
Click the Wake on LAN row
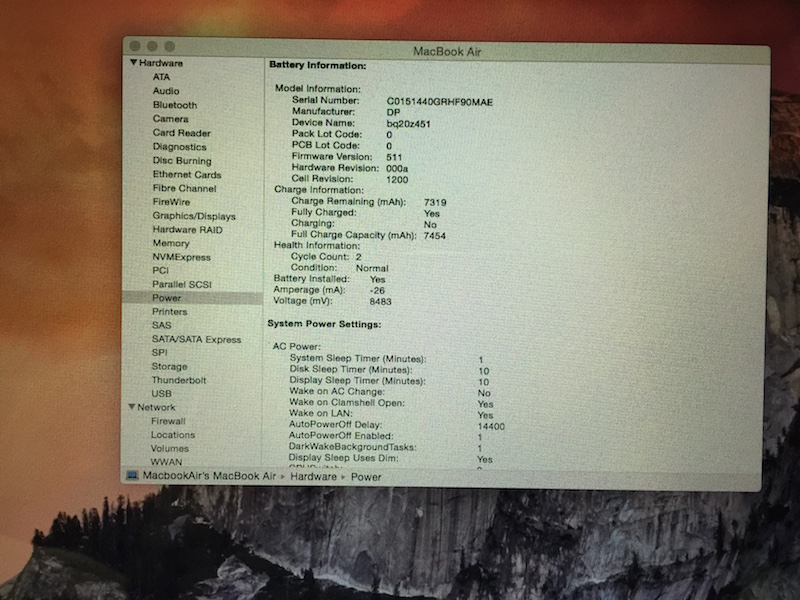tap(391, 414)
